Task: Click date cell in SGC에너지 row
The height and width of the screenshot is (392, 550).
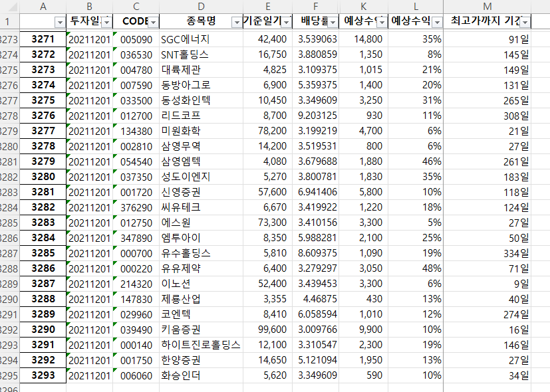Action: pyautogui.click(x=89, y=39)
